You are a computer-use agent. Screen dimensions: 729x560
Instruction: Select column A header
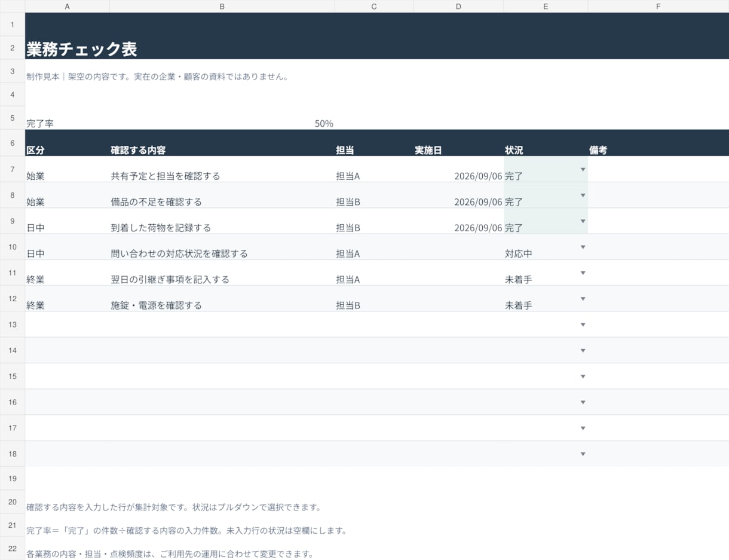tap(67, 6)
